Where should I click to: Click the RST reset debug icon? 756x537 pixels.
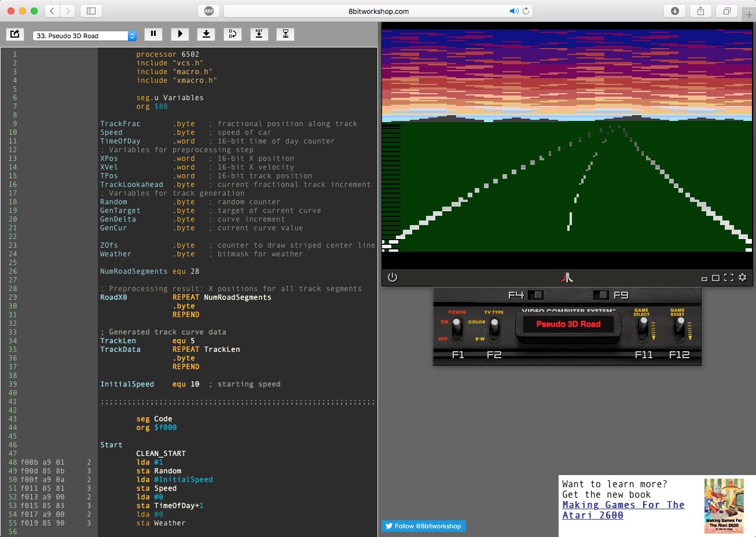[x=259, y=34]
